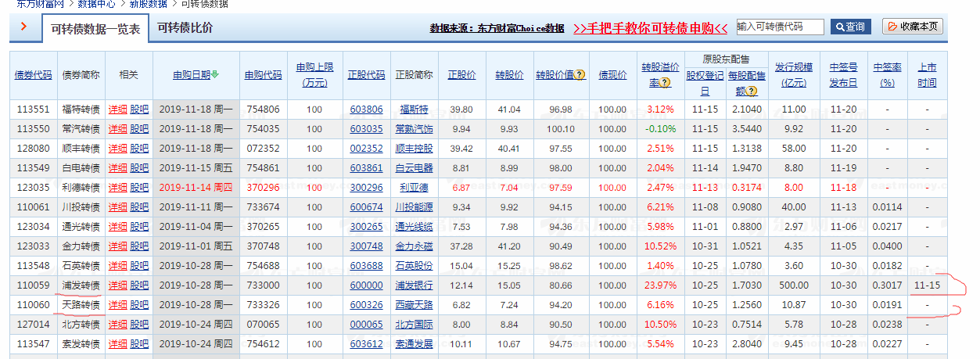
Task: Switch to 可转债数据一览表 tab
Action: click(x=95, y=29)
